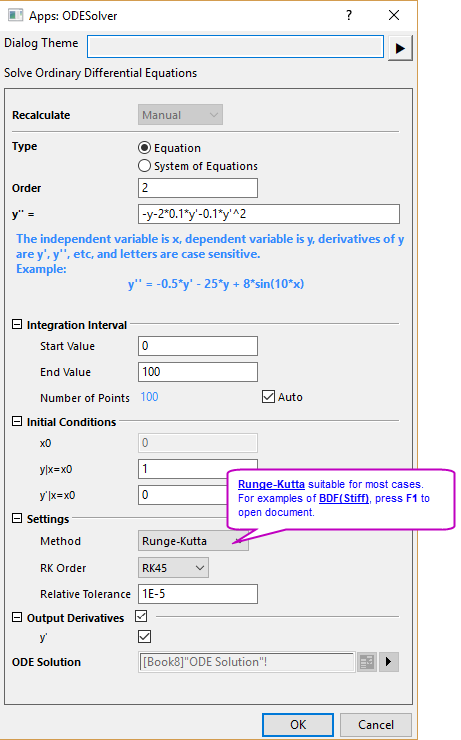The height and width of the screenshot is (740, 461).
Task: Click the OK button
Action: pyautogui.click(x=298, y=724)
